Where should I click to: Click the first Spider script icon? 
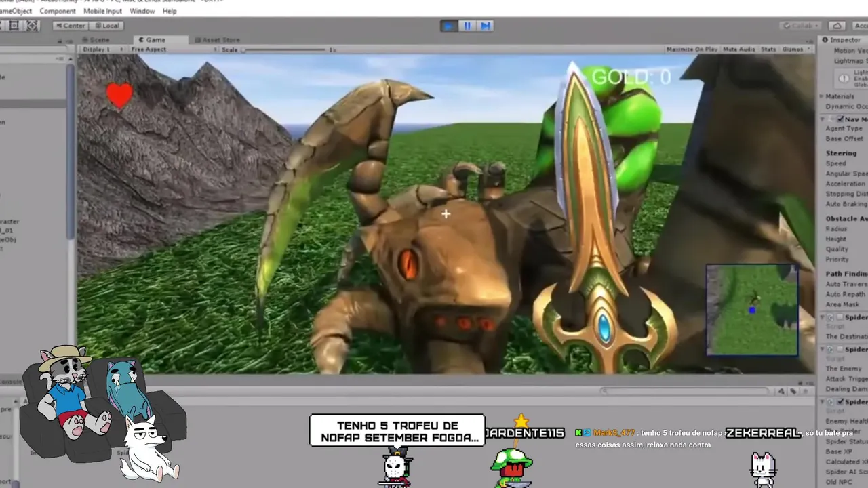831,317
